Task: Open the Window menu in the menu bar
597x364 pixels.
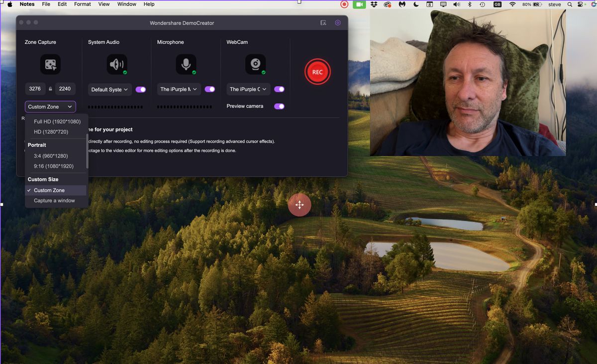Action: coord(126,4)
